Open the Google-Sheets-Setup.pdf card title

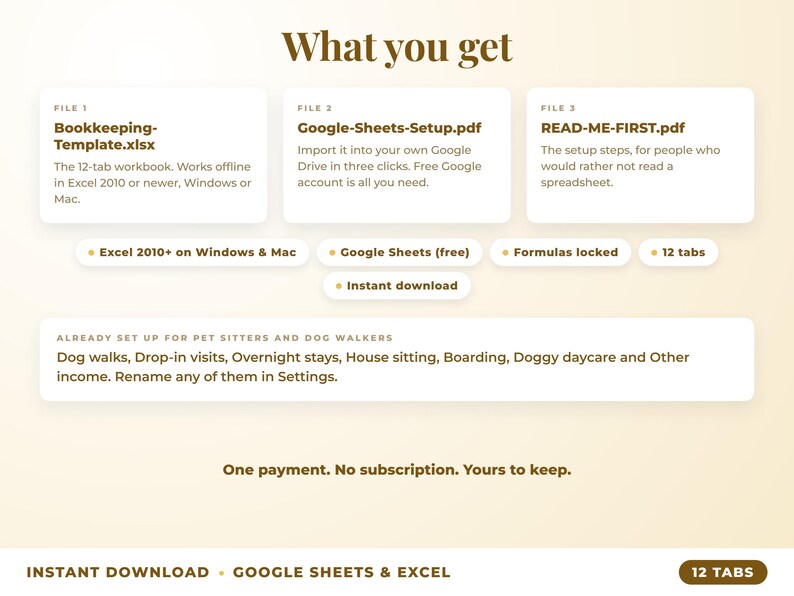pyautogui.click(x=389, y=128)
